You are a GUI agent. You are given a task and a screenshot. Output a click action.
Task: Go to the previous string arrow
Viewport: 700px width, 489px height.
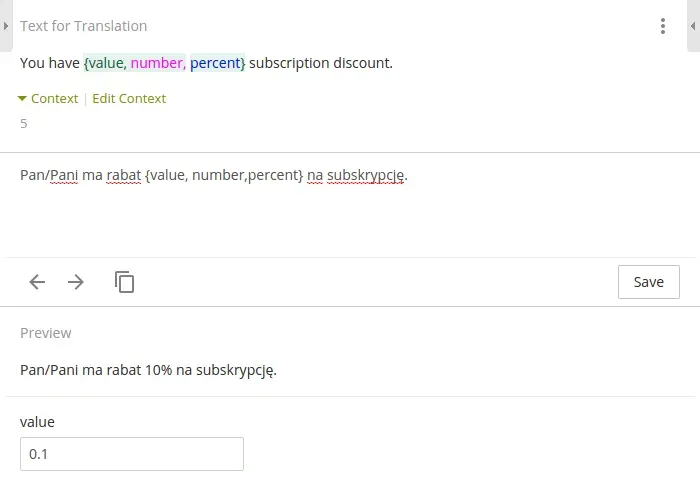[38, 282]
